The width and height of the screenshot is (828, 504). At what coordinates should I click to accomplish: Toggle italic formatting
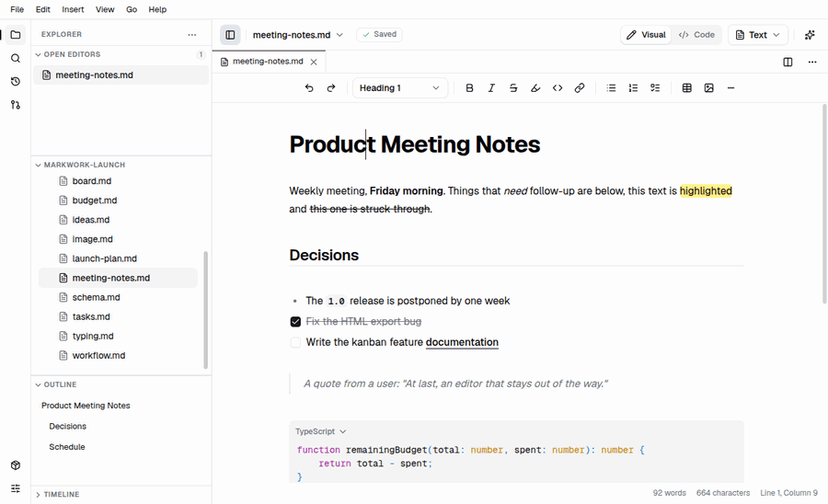click(491, 88)
